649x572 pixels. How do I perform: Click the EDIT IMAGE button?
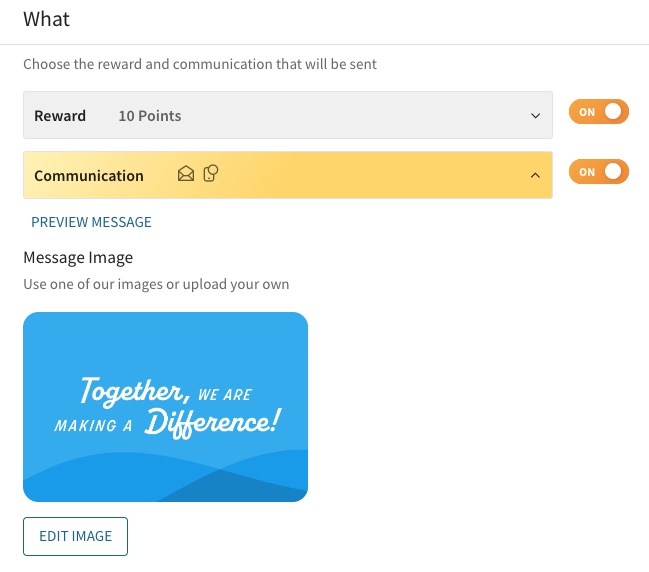coord(75,536)
